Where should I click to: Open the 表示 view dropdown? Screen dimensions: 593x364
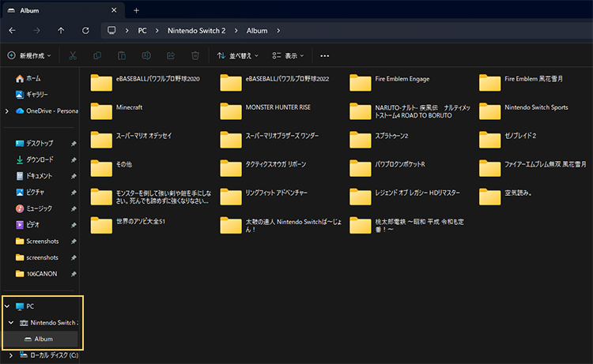point(289,56)
